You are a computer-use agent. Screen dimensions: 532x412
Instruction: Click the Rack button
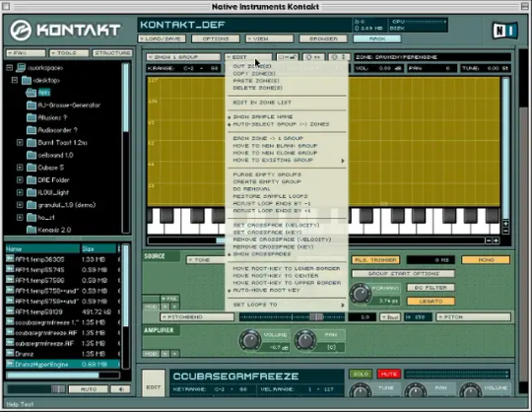pyautogui.click(x=377, y=38)
